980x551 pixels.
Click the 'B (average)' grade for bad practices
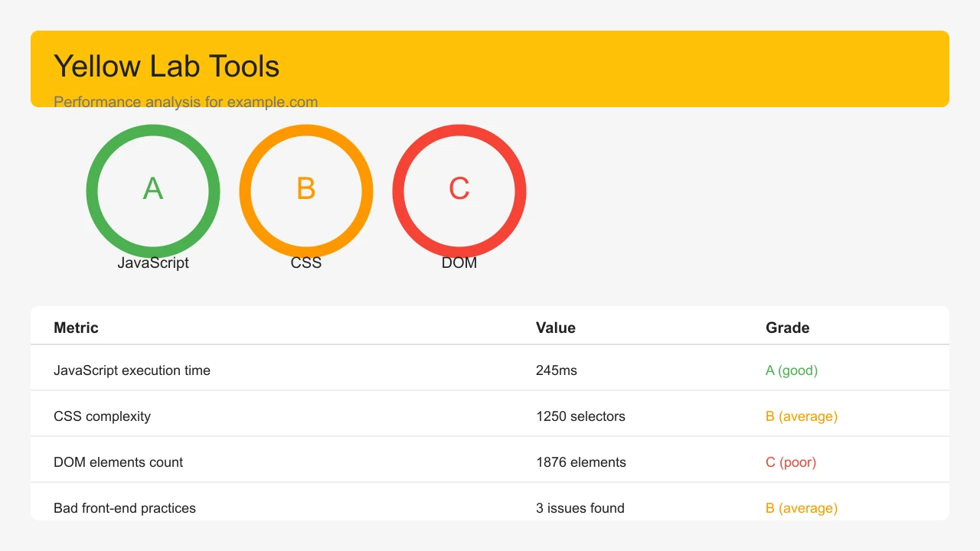pyautogui.click(x=802, y=508)
